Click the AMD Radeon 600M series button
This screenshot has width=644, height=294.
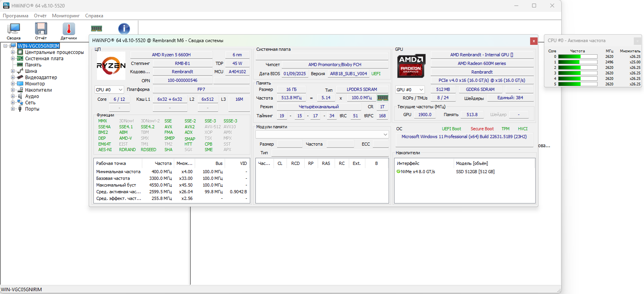[482, 63]
